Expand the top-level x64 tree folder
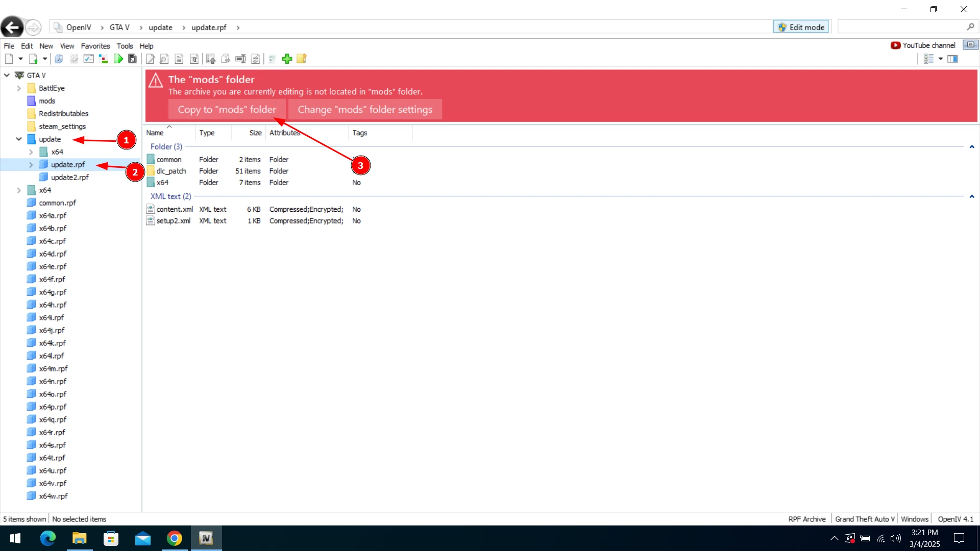This screenshot has height=551, width=980. pyautogui.click(x=19, y=190)
